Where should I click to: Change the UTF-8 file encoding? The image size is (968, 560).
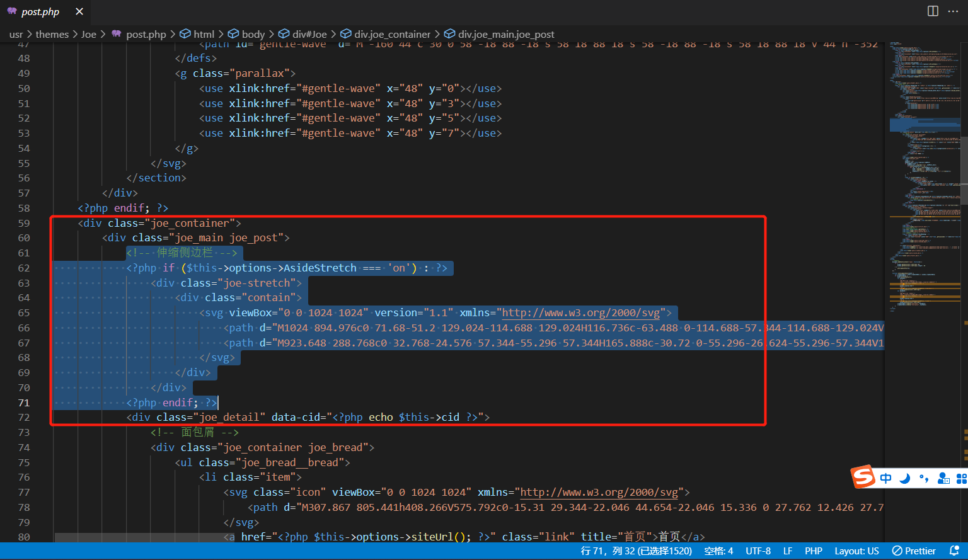tap(758, 551)
